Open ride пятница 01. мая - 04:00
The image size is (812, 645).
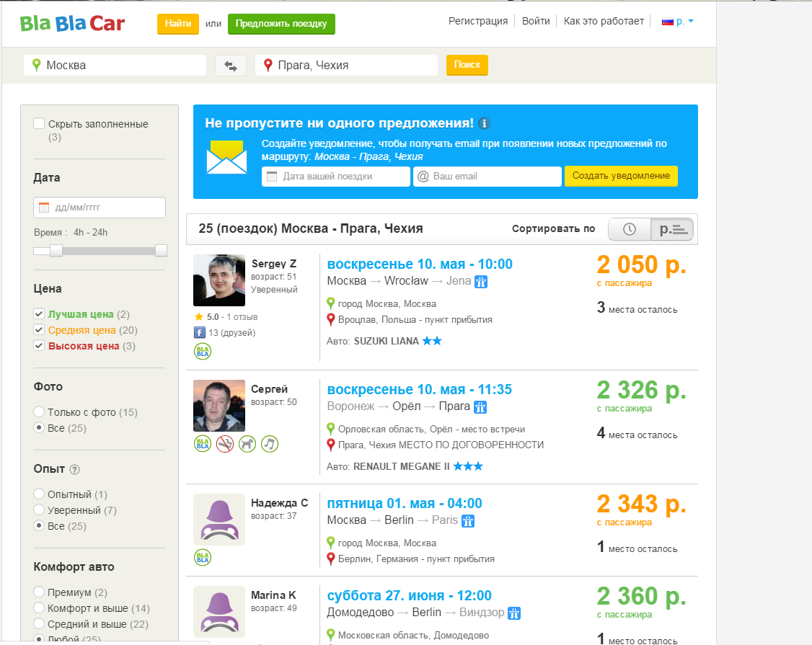click(x=405, y=503)
